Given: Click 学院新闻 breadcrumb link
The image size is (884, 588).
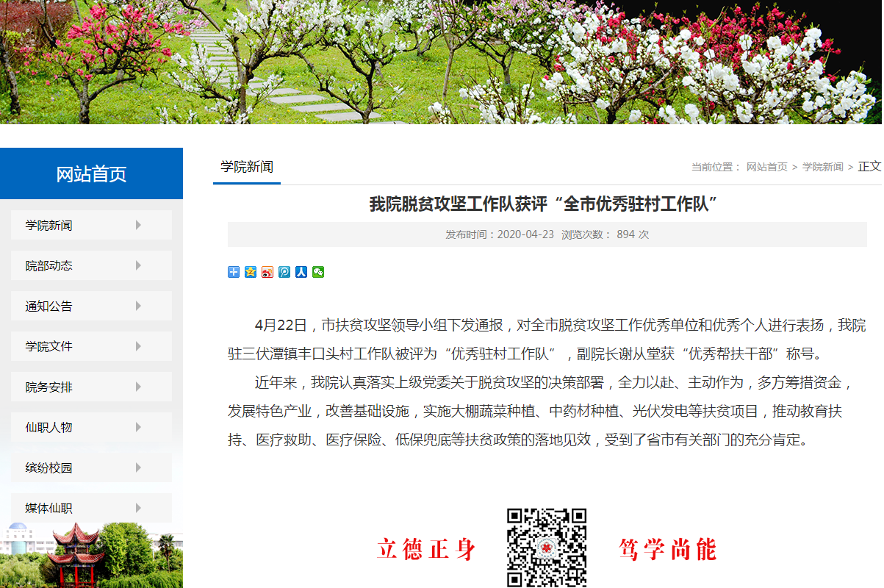Looking at the screenshot, I should (x=822, y=167).
